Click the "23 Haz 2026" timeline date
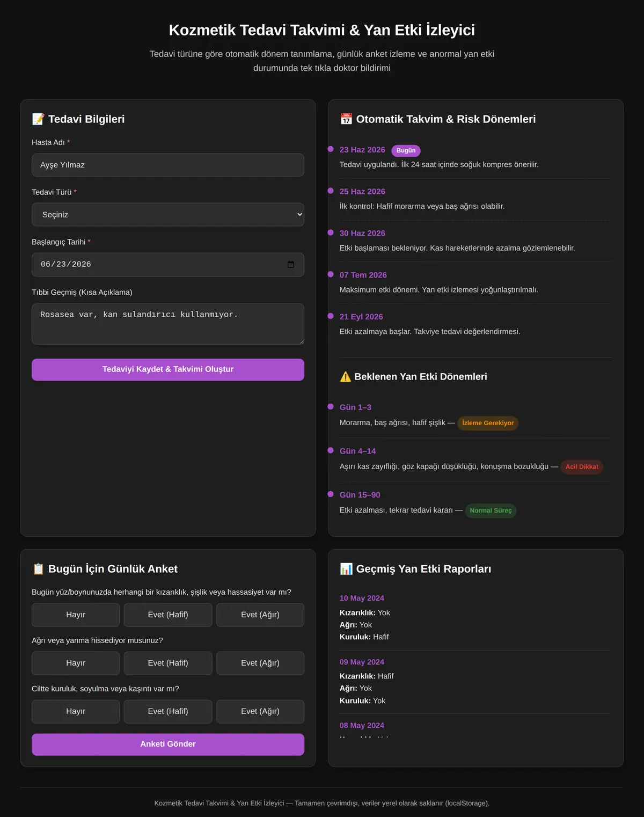 362,150
